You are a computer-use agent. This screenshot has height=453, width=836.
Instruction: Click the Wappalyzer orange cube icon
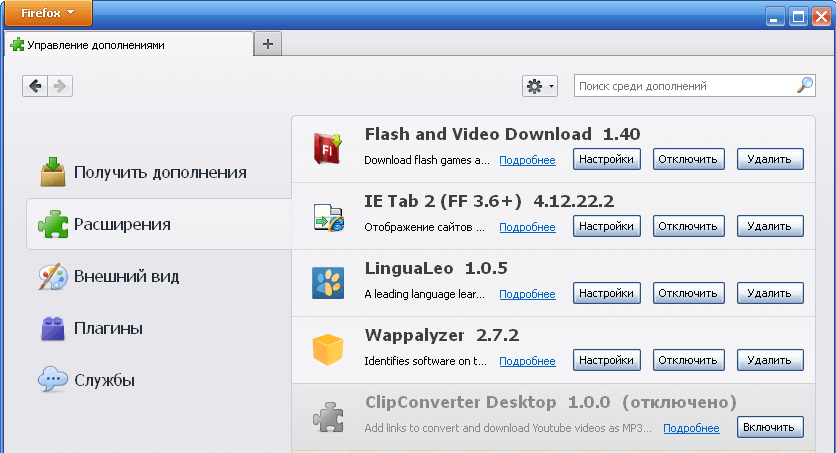(327, 350)
